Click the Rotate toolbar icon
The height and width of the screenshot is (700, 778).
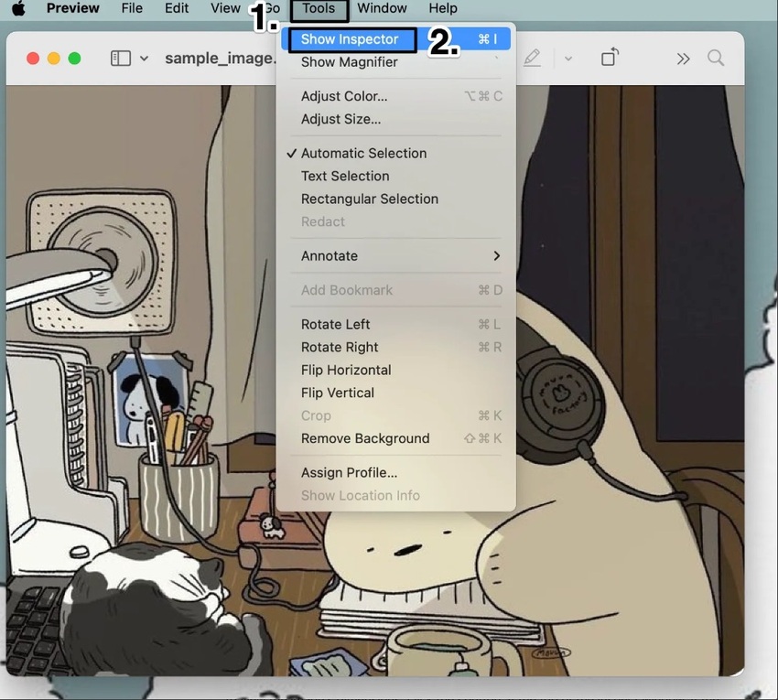point(610,57)
